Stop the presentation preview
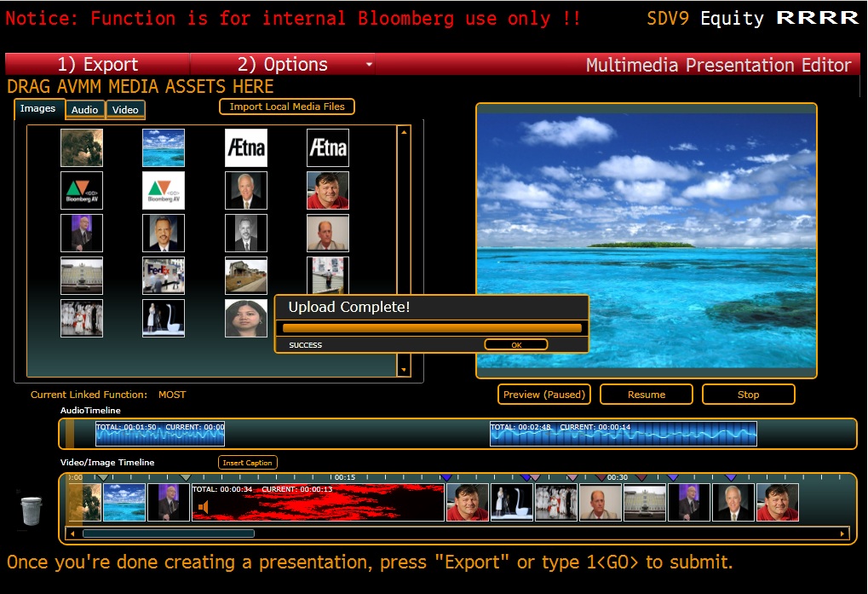 [748, 395]
